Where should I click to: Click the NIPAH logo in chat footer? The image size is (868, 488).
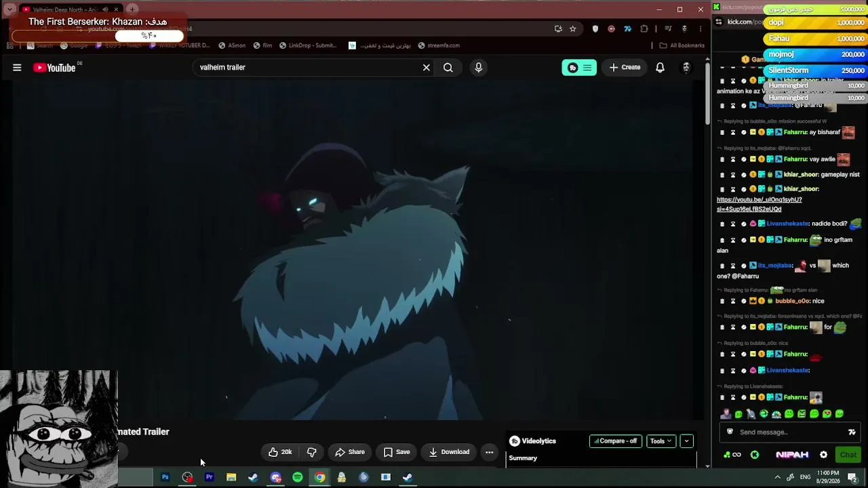click(x=792, y=455)
